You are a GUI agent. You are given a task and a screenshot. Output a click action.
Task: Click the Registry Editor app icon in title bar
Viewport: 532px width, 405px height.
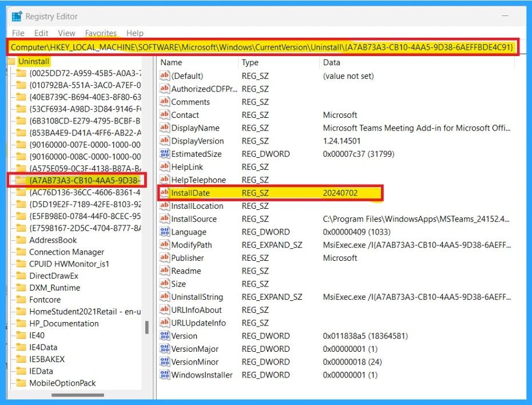pyautogui.click(x=17, y=16)
